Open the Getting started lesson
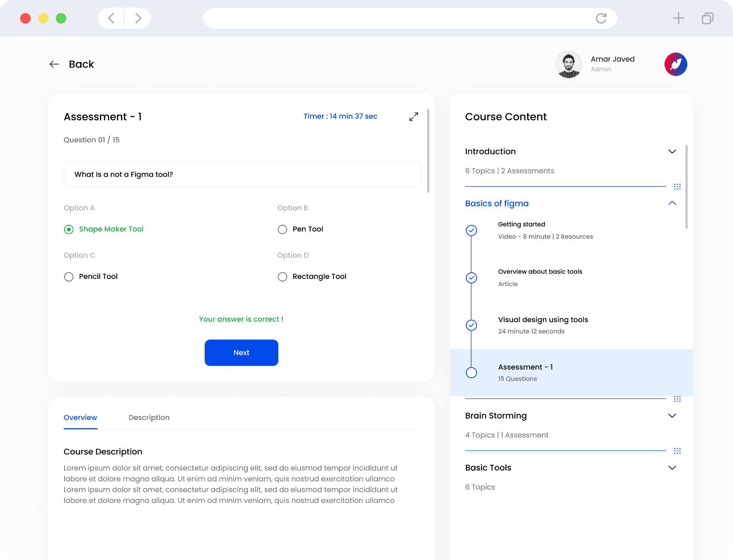 pyautogui.click(x=521, y=224)
